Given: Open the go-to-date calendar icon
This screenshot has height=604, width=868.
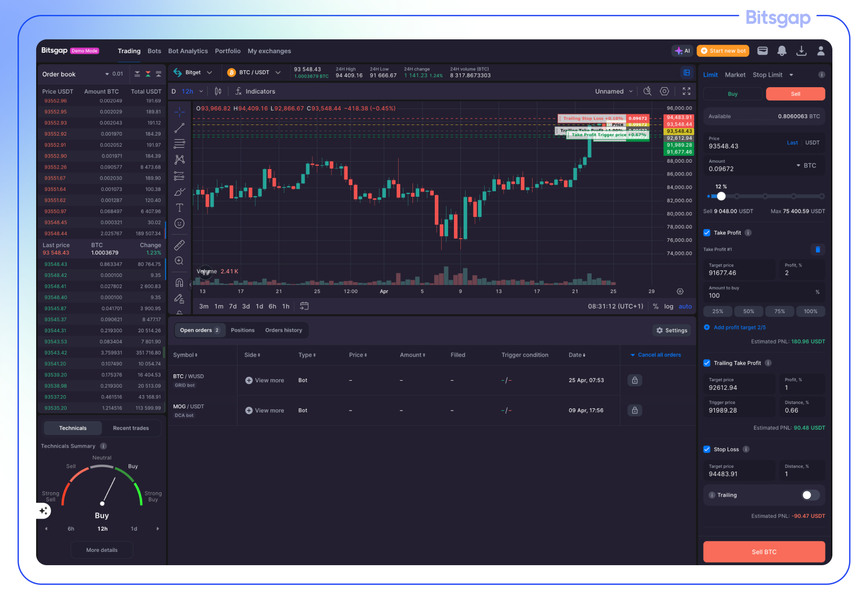Looking at the screenshot, I should 304,306.
